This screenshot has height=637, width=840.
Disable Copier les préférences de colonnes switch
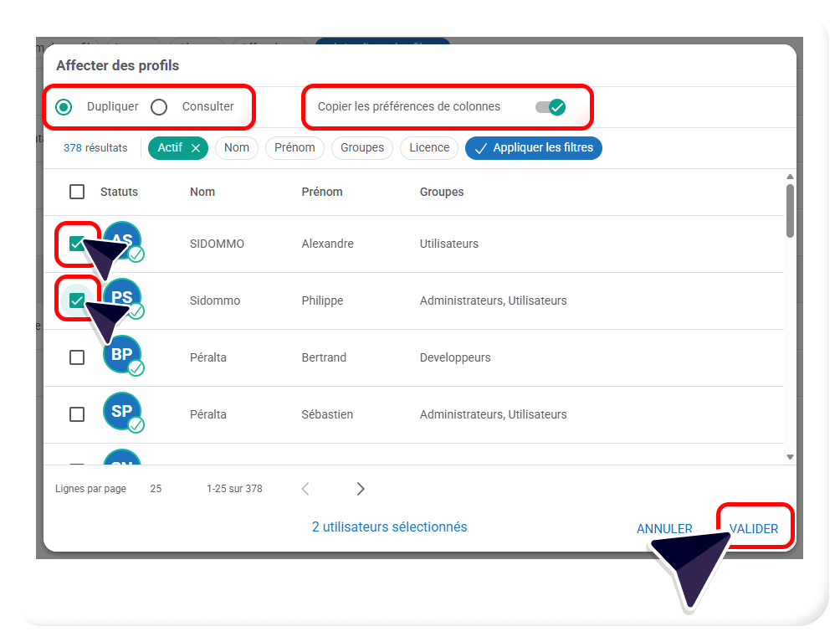coord(551,107)
